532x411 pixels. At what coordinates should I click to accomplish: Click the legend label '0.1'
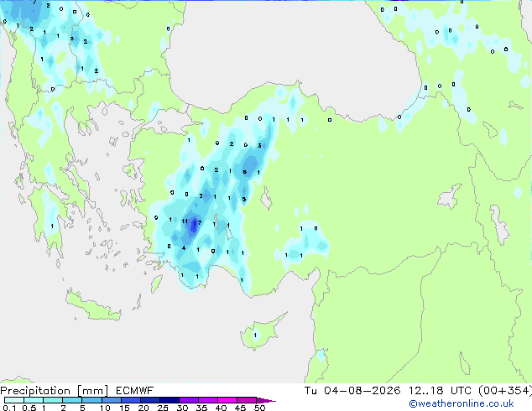coord(9,408)
